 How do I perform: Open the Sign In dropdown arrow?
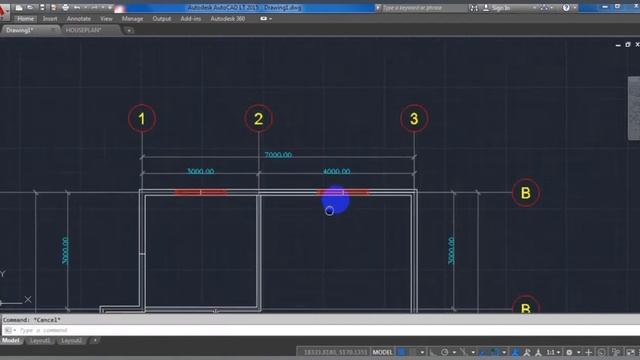(534, 8)
